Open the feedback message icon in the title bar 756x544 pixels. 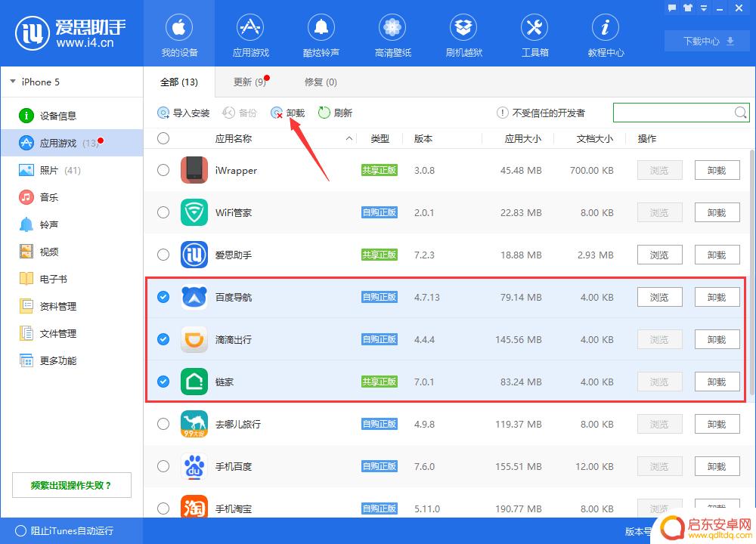tap(672, 8)
